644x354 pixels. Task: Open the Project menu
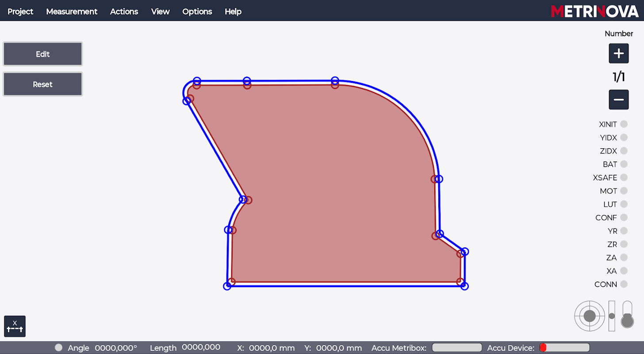(x=20, y=12)
